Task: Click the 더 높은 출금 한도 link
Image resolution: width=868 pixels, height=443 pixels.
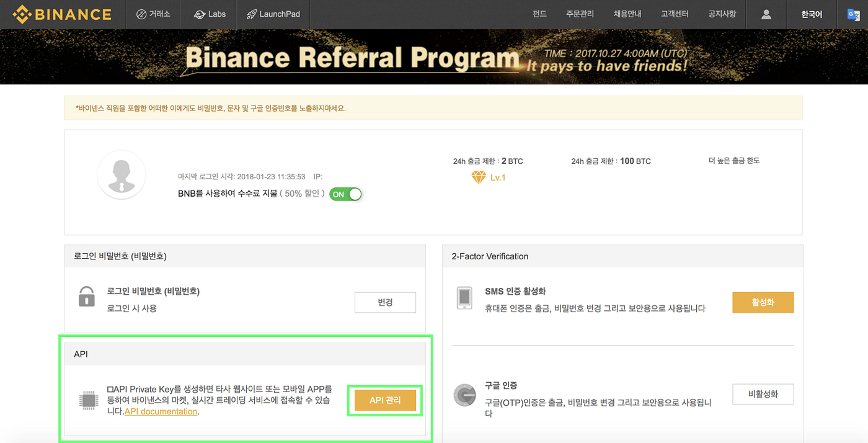Action: click(x=734, y=161)
